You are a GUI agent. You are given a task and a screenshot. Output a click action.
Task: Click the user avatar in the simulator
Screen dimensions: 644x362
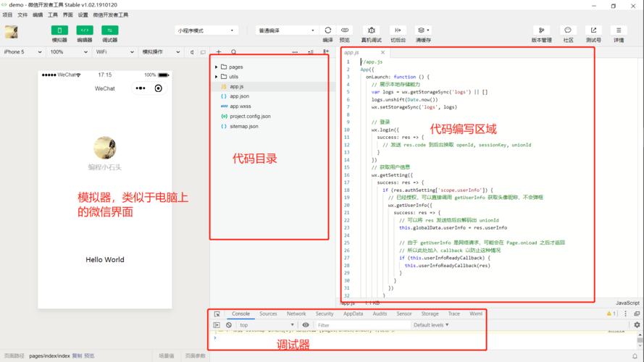pyautogui.click(x=105, y=148)
